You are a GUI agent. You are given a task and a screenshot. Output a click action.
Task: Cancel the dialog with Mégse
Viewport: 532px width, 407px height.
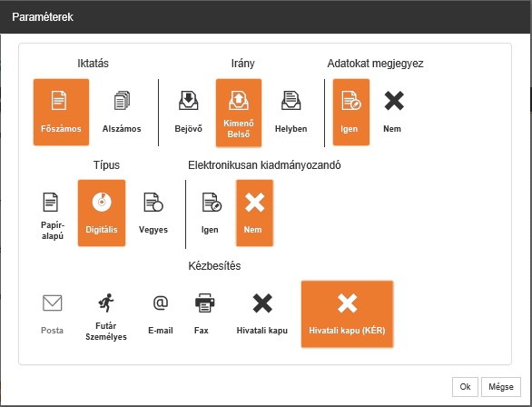tap(501, 387)
